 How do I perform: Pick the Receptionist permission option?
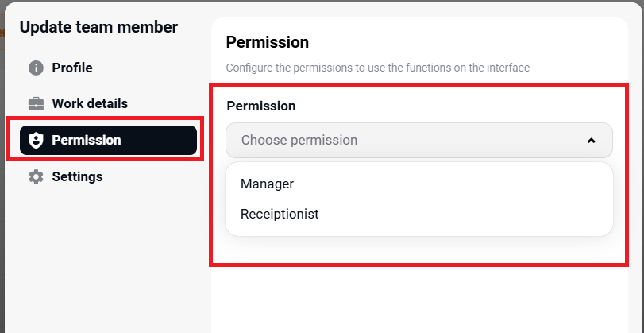280,215
